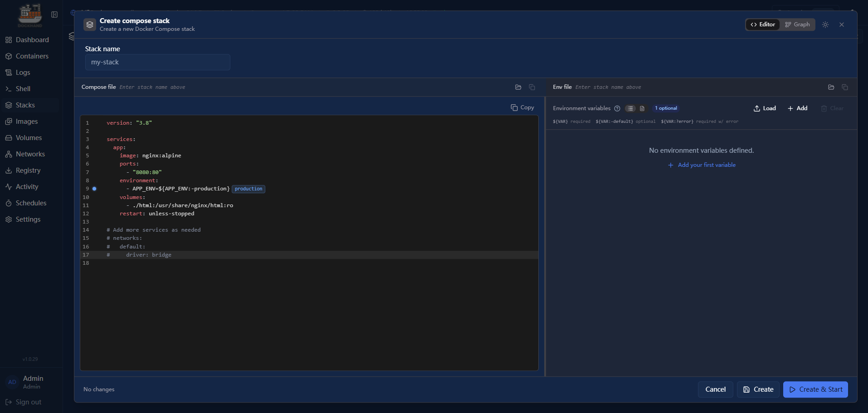This screenshot has width=868, height=413.
Task: Click the Stack name input field
Action: 158,62
